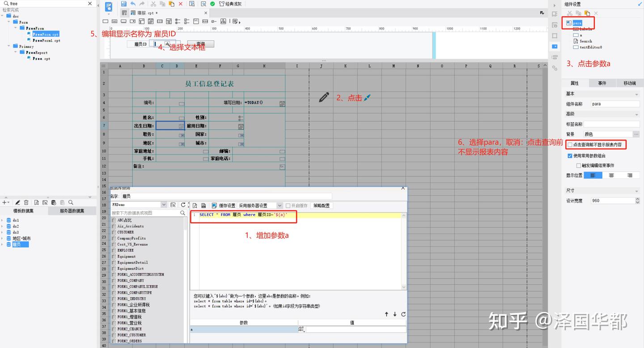Click the add dataset plus icon
Viewport: 644px width, 348px height.
[4, 203]
